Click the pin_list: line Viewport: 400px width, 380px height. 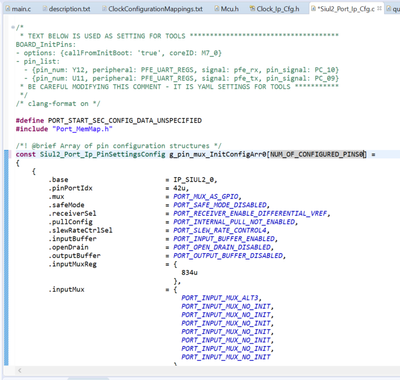(x=38, y=61)
